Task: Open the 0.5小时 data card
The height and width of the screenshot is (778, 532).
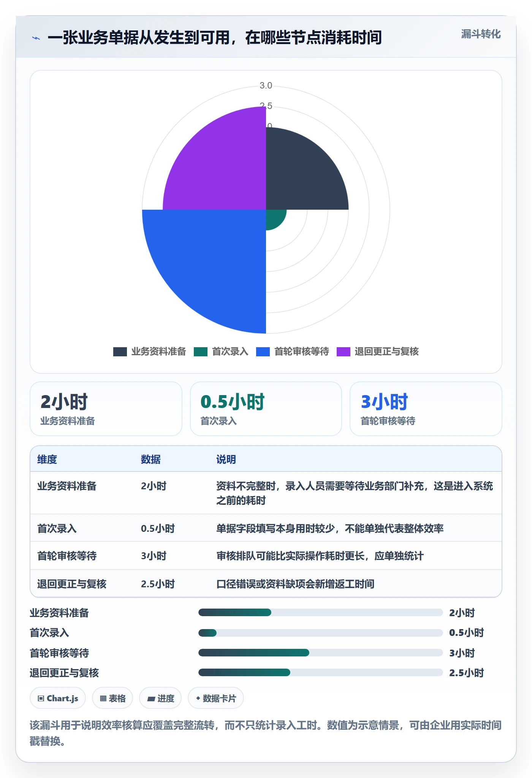Action: tap(266, 409)
